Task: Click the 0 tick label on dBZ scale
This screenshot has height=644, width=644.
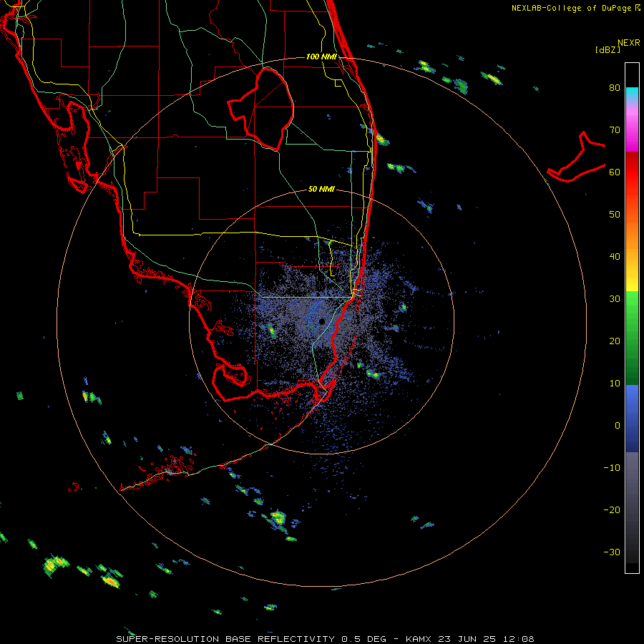Action: [x=618, y=426]
